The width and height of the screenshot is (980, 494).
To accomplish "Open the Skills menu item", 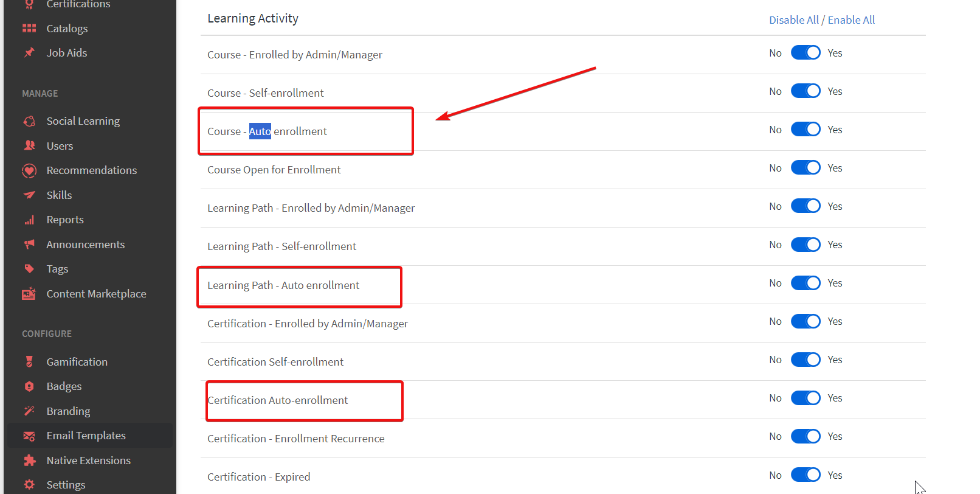I will click(59, 195).
